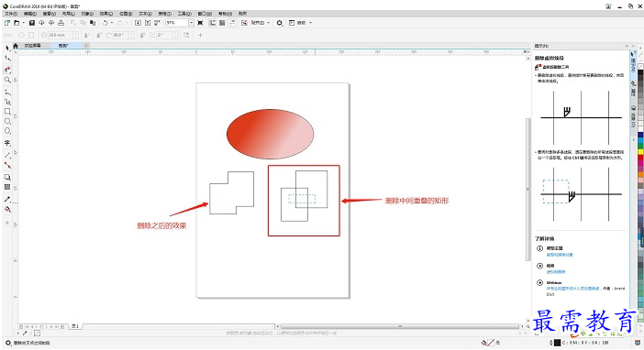The height and width of the screenshot is (350, 644).
Task: Click the horizontal canvas scrollbar
Action: click(x=400, y=326)
